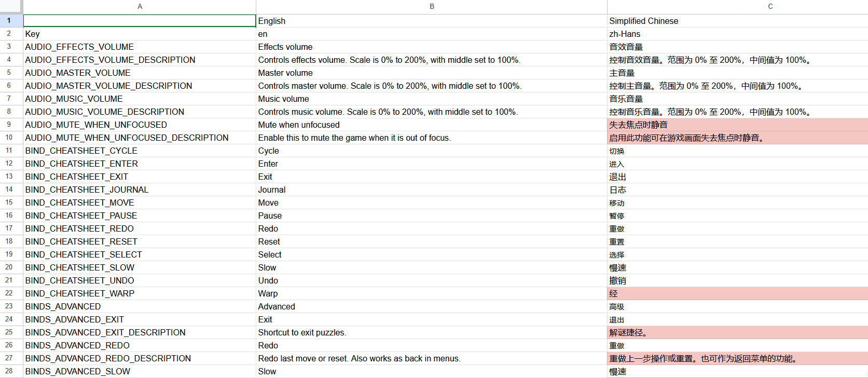Click the select-all corner box
Image resolution: width=868 pixels, height=378 pixels.
[x=11, y=7]
